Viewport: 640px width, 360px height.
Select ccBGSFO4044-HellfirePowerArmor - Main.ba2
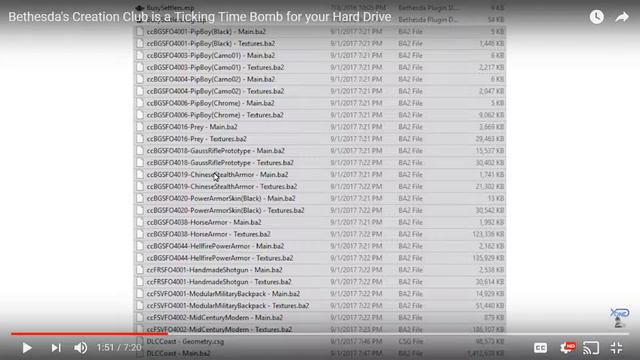[x=215, y=246]
